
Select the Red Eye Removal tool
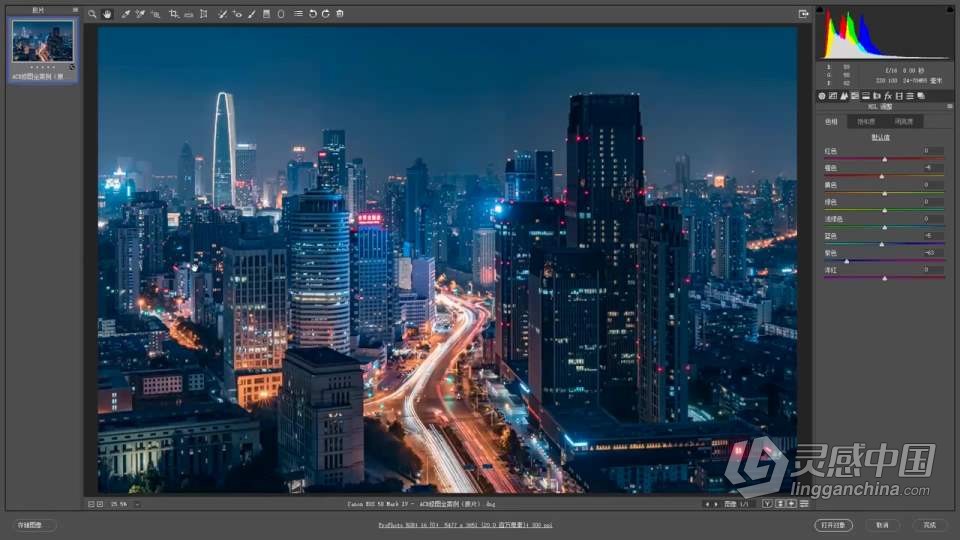click(237, 13)
